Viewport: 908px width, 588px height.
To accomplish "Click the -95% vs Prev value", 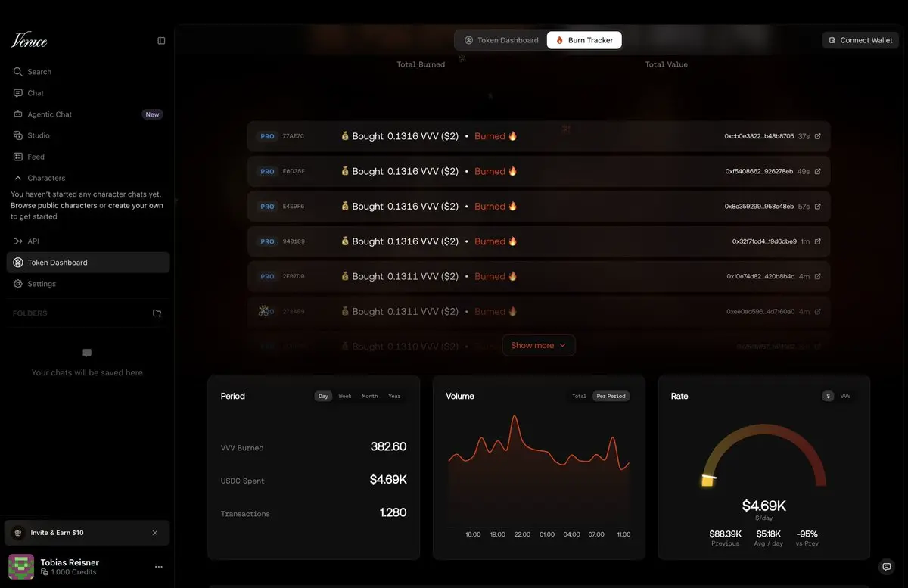I will pyautogui.click(x=807, y=534).
